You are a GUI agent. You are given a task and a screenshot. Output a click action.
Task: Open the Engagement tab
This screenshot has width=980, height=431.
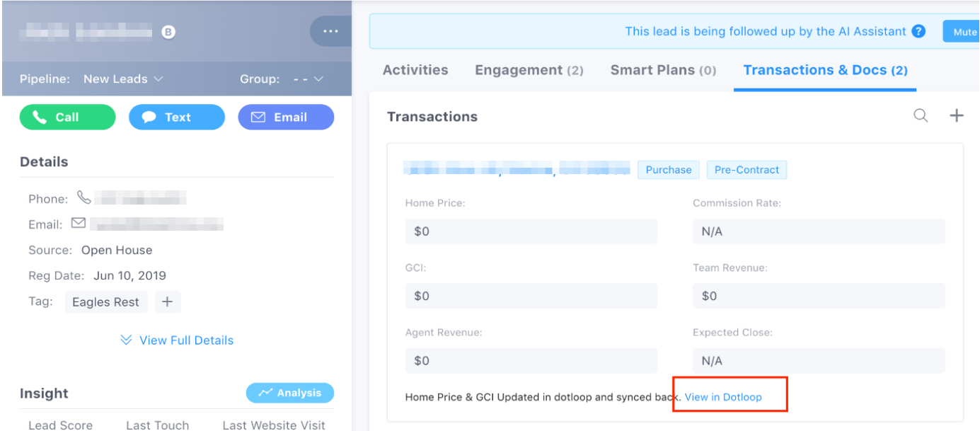click(x=529, y=70)
